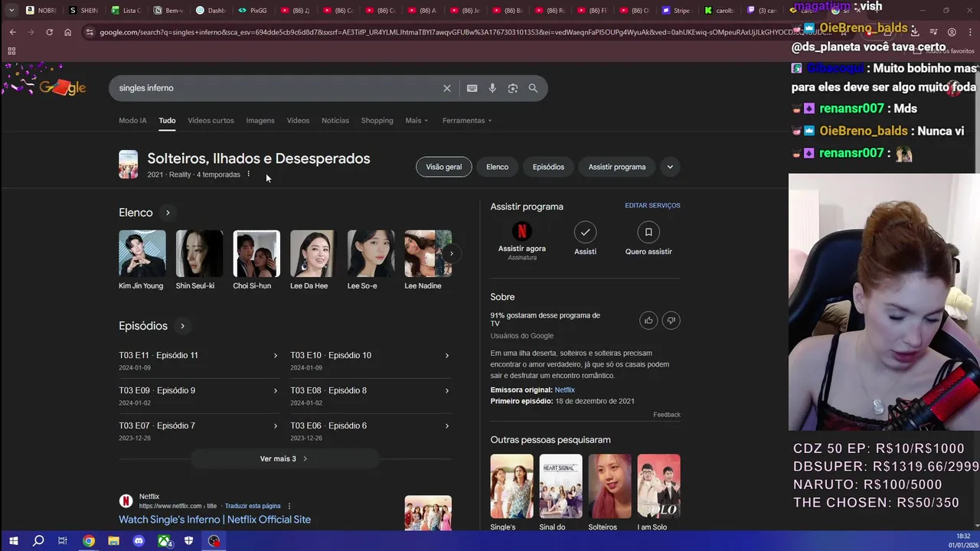This screenshot has height=551, width=980.
Task: Open the I am Solo related show
Action: 658,492
